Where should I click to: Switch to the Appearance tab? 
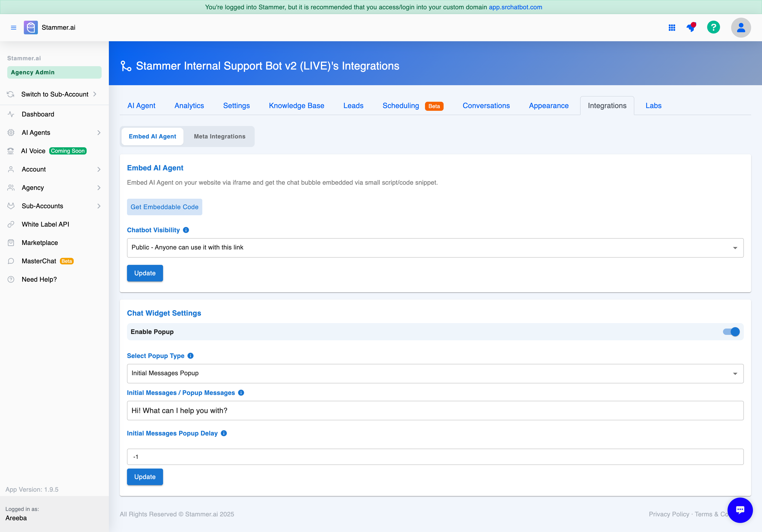point(549,106)
